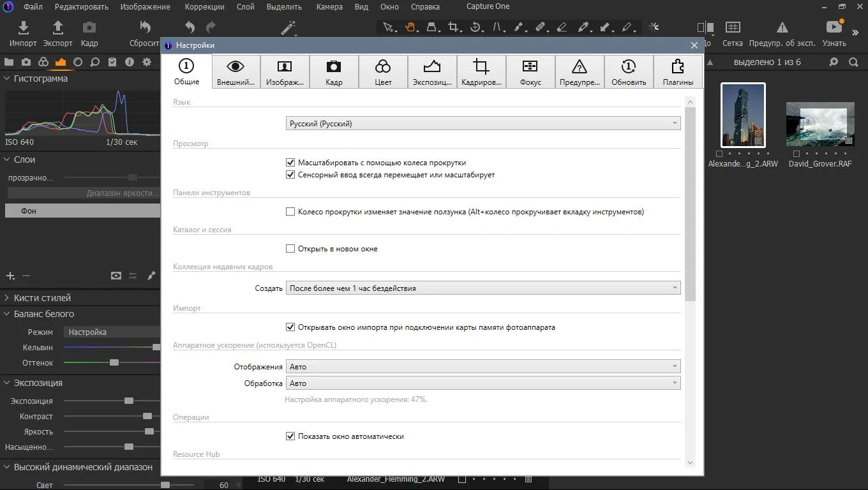Click the add layer plus icon

(x=10, y=276)
